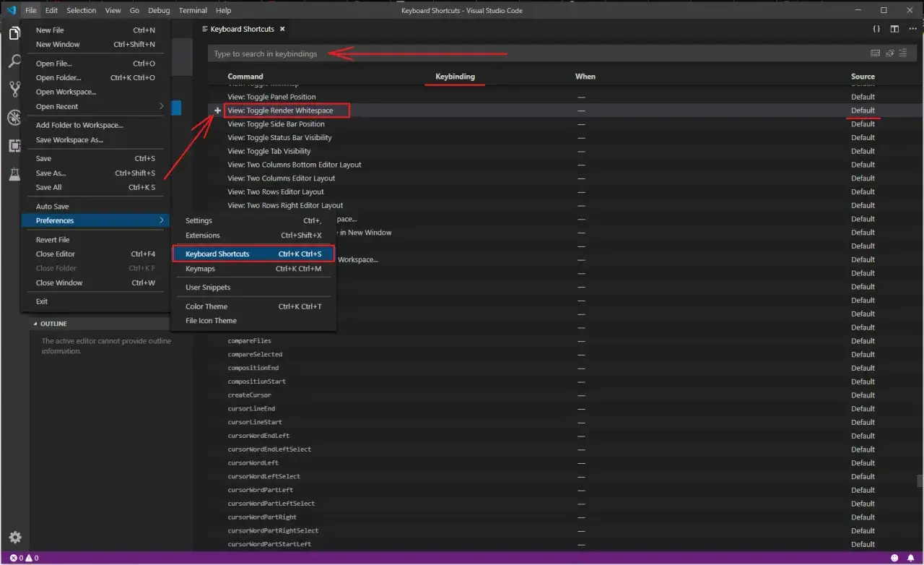
Task: Click Save As... in File menu
Action: pyautogui.click(x=95, y=173)
